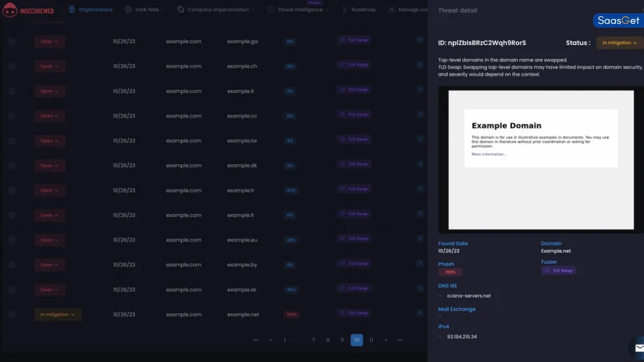
Task: Click the 100% Phash progress indicator
Action: coord(449,272)
